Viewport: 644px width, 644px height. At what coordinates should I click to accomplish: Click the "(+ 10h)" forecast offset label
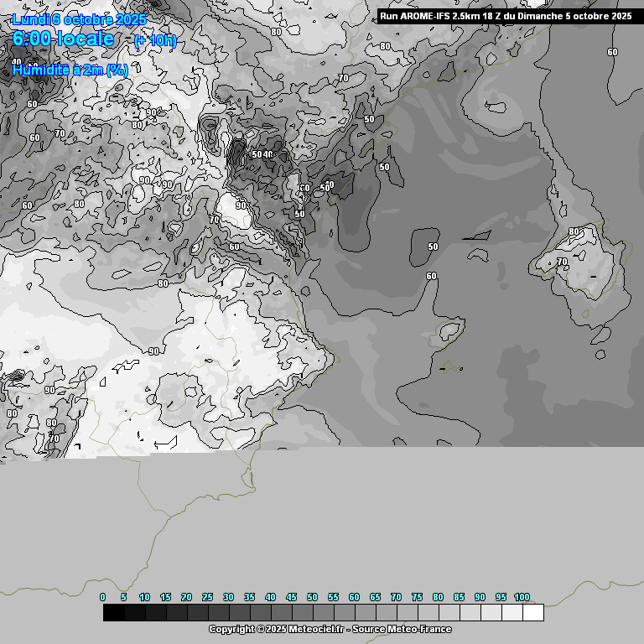click(x=155, y=40)
